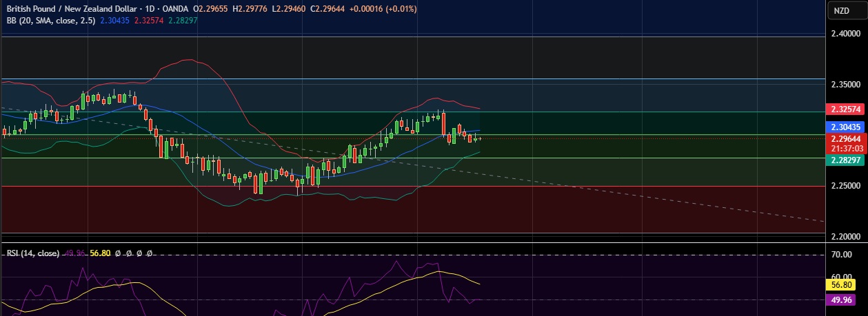Viewport: 868px width, 316px height.
Task: Click the yellow 56.80 label on the RSI scale
Action: [841, 285]
